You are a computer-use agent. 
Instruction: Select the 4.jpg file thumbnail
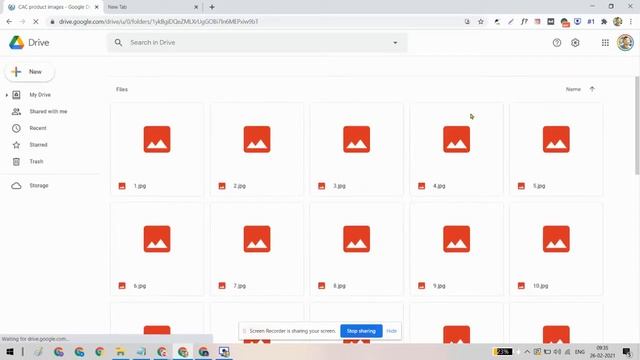(x=456, y=139)
